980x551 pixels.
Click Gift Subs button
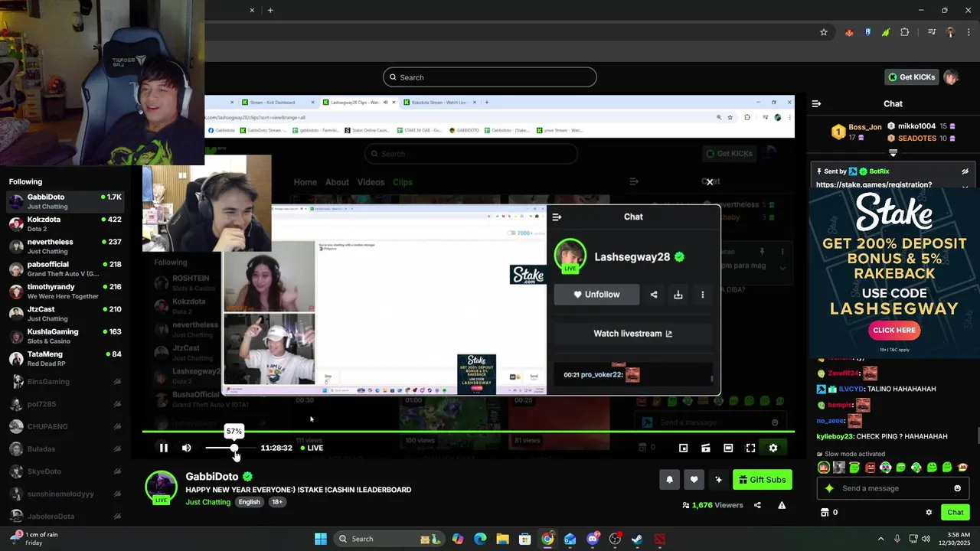(x=762, y=480)
